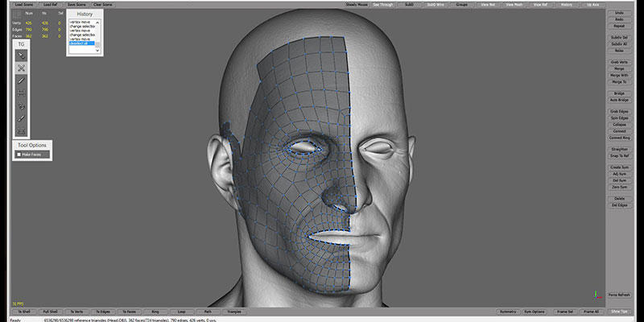Convert selection with To Verts
Image resolution: width=644 pixels, height=322 pixels.
click(x=76, y=312)
